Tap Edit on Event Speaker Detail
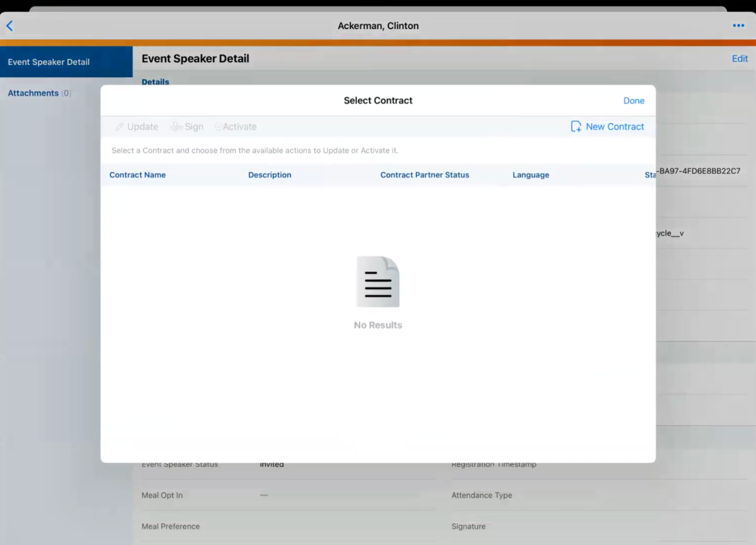Viewport: 756px width, 545px height. click(x=739, y=59)
